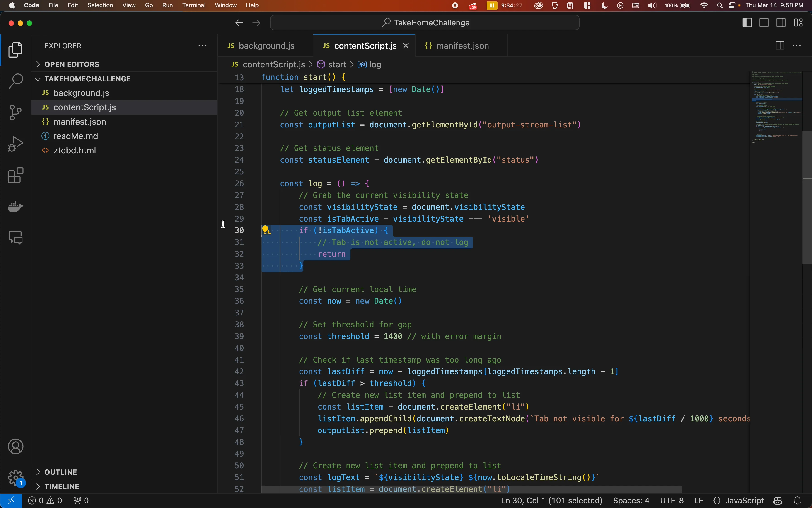Open the Wi-Fi menu bar icon

704,5
